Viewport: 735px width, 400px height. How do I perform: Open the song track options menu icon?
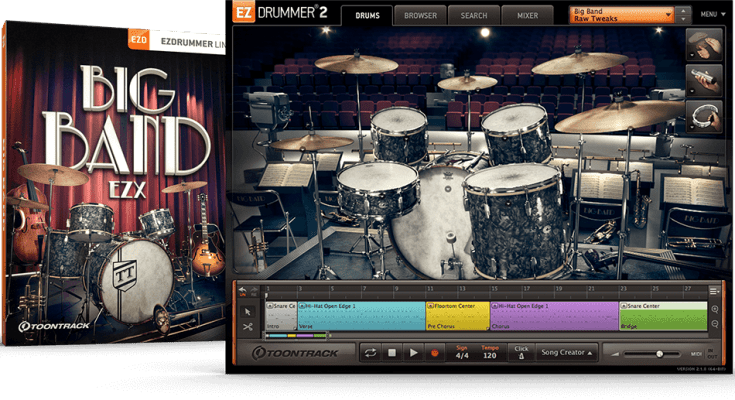coord(714,291)
